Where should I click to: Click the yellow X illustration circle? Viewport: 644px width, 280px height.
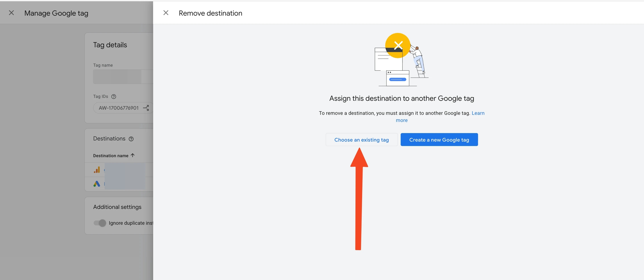click(x=398, y=45)
